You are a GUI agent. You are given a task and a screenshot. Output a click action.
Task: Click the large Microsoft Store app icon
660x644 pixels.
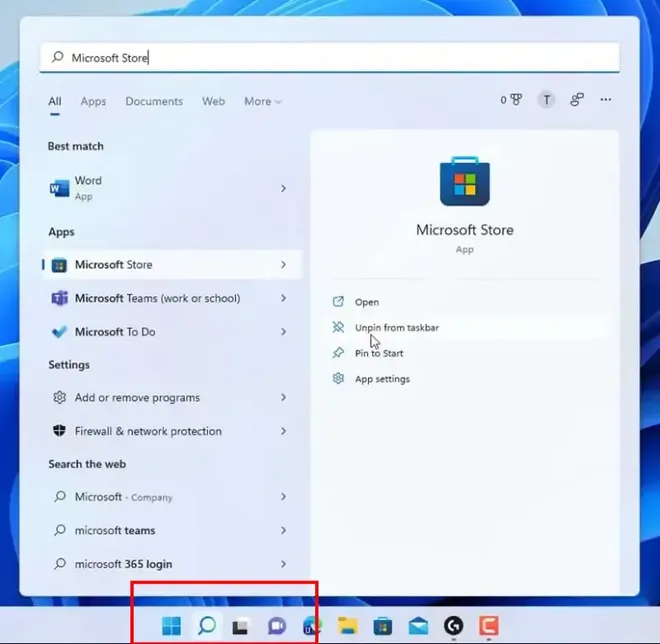[x=465, y=181]
